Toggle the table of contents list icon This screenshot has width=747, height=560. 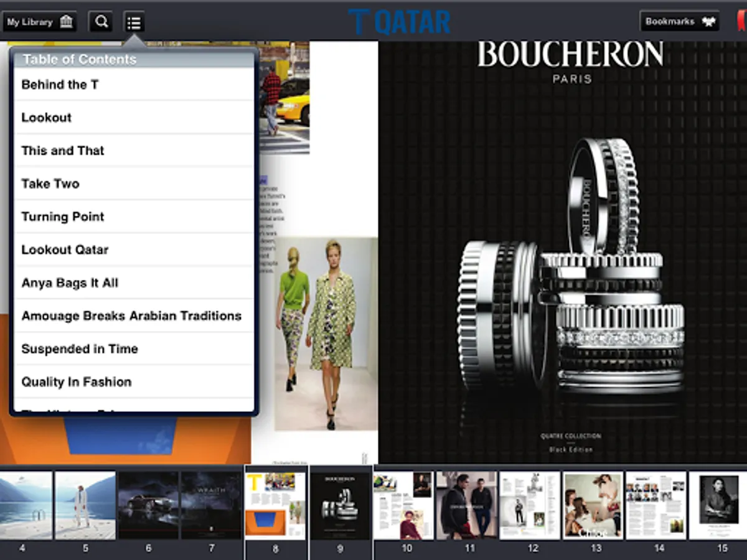[134, 22]
